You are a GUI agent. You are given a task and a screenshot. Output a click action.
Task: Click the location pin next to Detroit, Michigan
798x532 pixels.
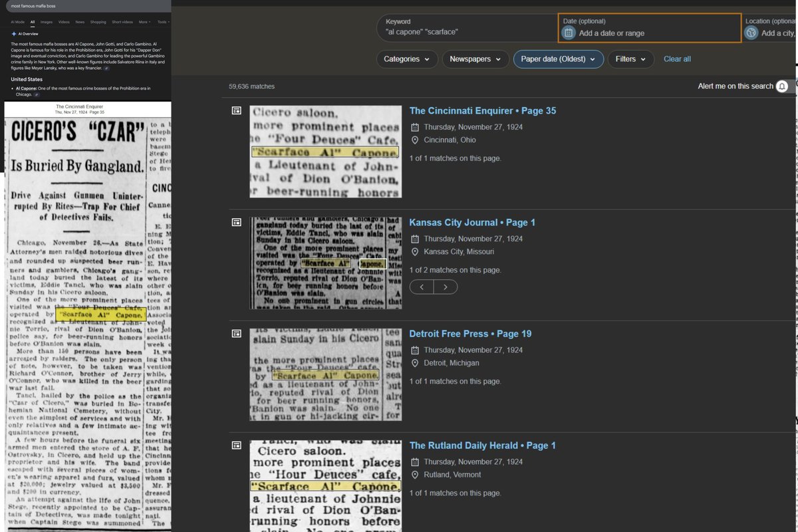415,363
